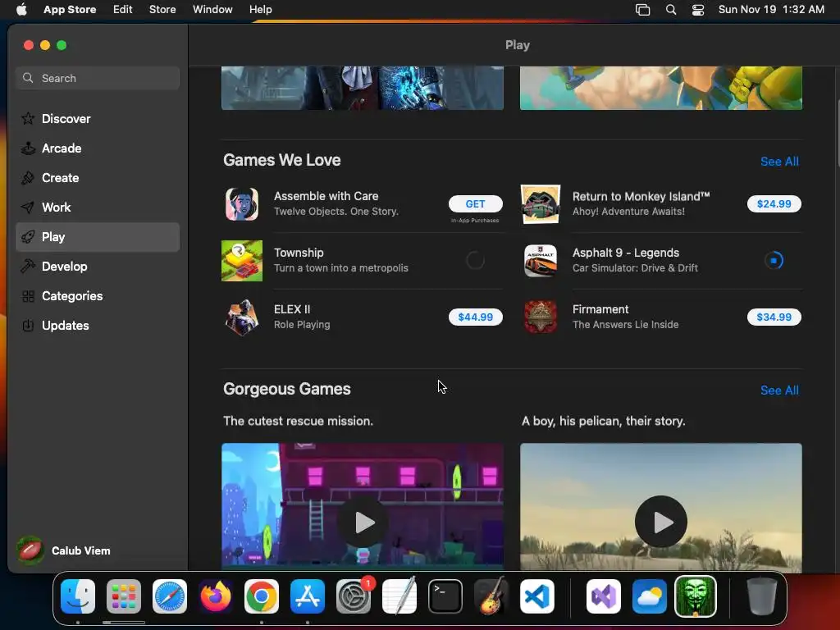The image size is (840, 630).
Task: Get Assemble with Care
Action: 475,204
